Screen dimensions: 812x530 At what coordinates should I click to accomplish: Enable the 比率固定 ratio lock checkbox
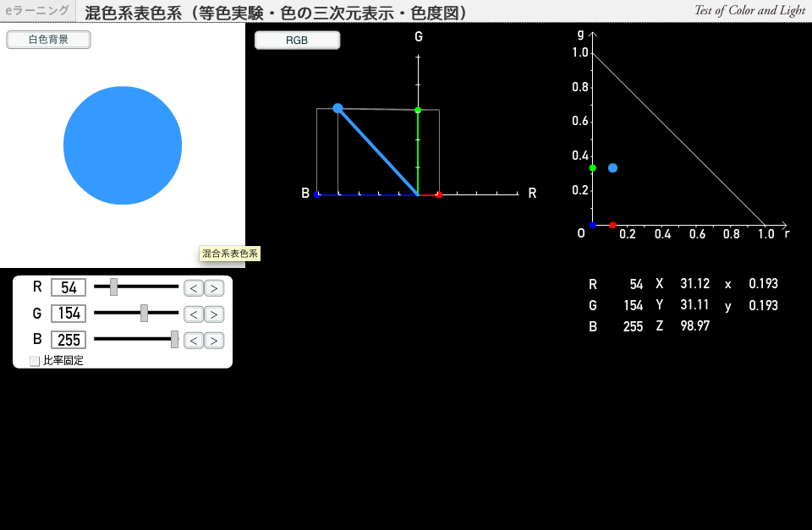point(35,361)
